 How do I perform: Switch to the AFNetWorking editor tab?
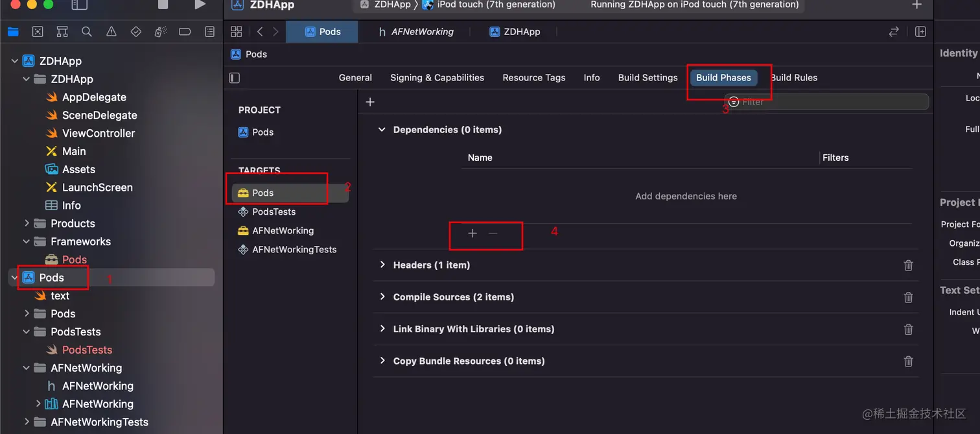coord(415,32)
